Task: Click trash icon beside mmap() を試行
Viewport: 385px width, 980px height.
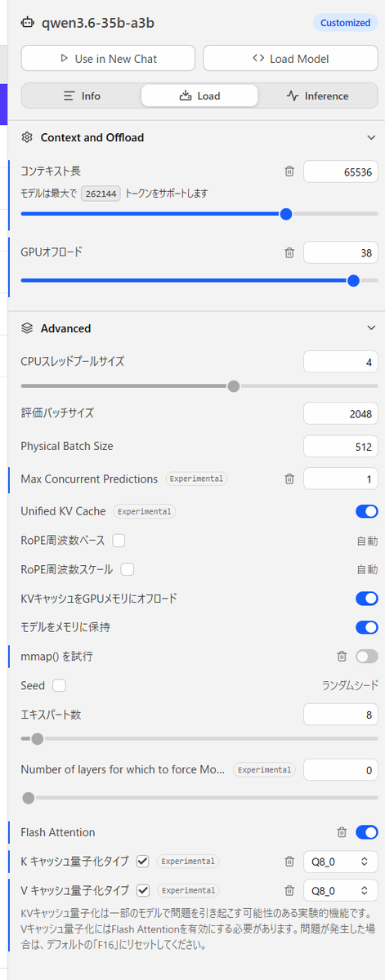Action: click(342, 656)
